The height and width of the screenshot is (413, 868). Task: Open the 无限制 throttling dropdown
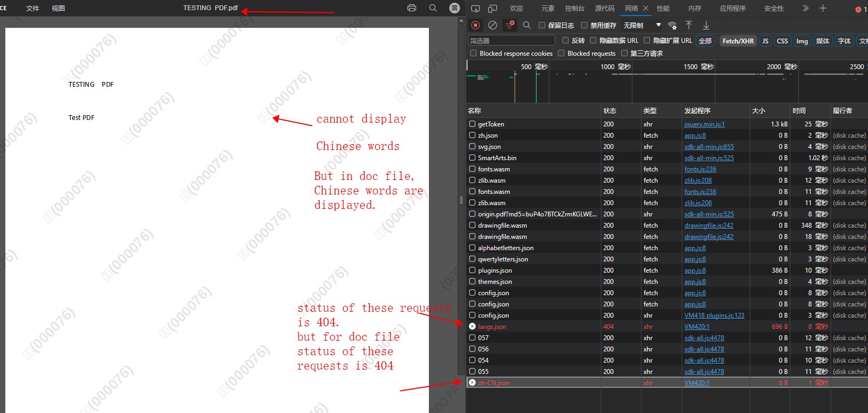[x=642, y=25]
